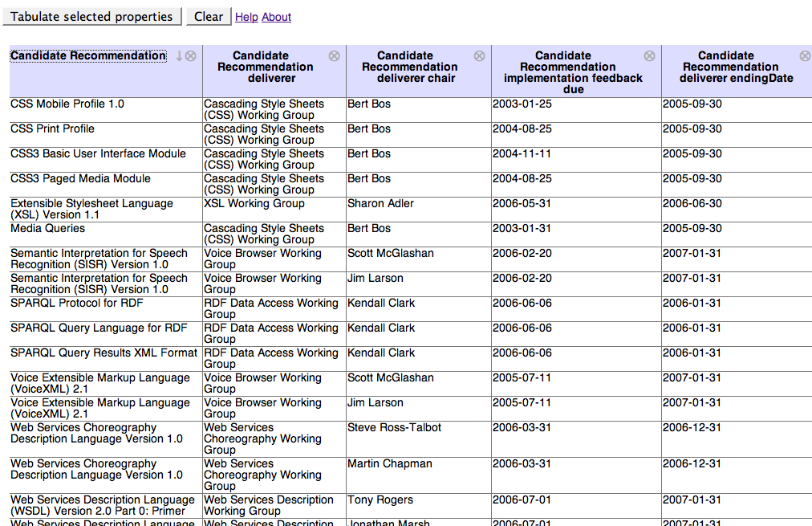The image size is (812, 526).
Task: Remove the deliverer chair column
Action: coord(479,56)
